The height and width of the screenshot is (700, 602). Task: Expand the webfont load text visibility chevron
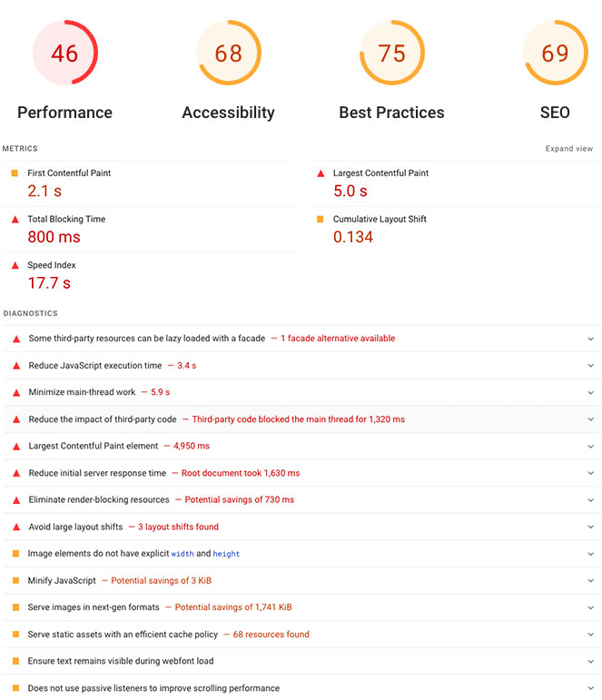point(591,662)
